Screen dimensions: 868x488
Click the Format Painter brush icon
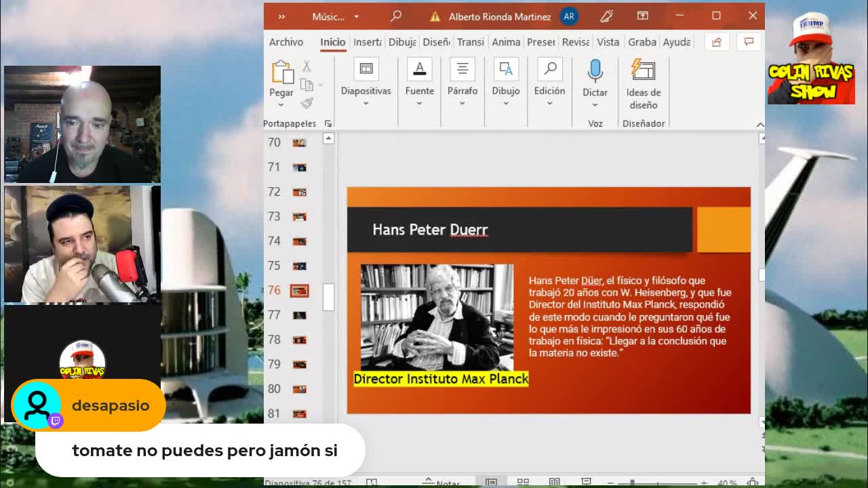point(307,103)
